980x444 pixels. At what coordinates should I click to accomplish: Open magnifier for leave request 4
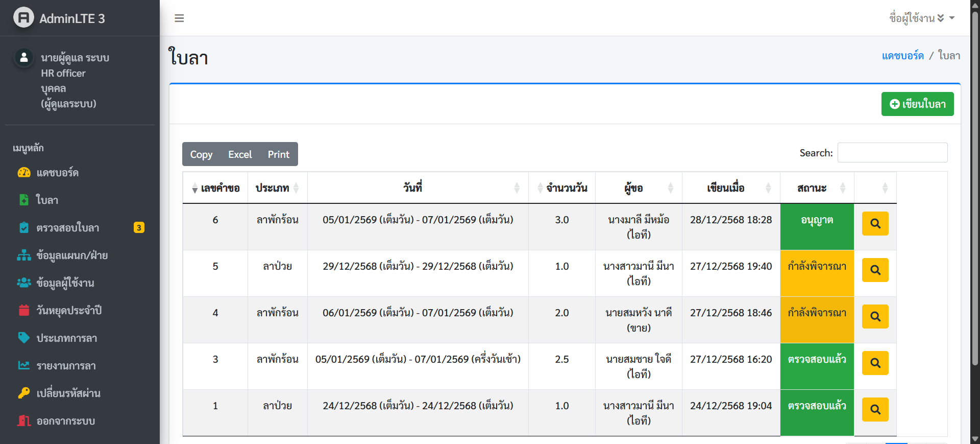(x=875, y=317)
